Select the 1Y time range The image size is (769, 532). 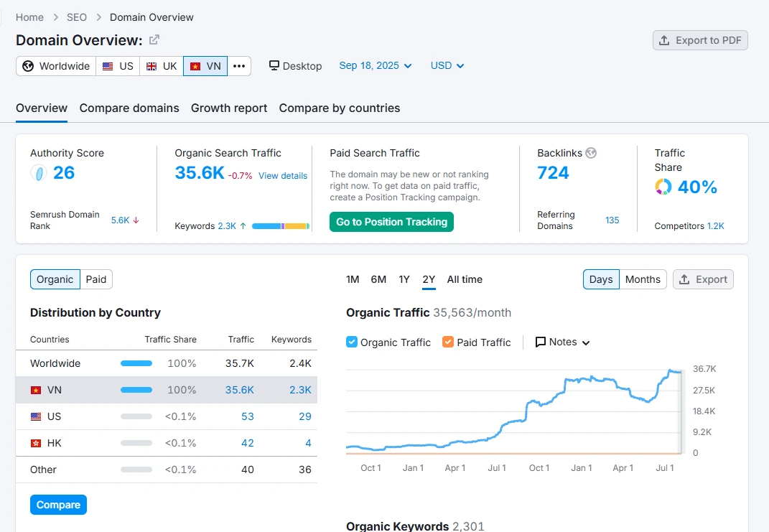tap(404, 279)
